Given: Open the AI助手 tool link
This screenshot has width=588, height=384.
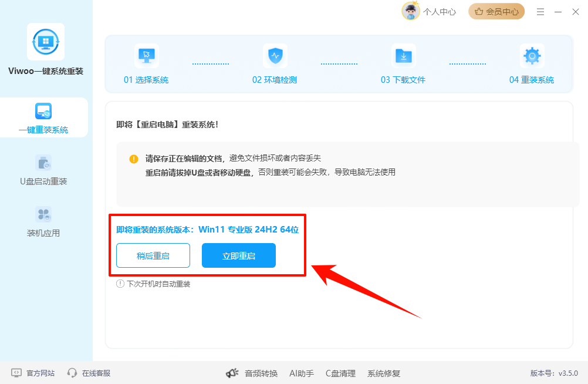Looking at the screenshot, I should [302, 373].
